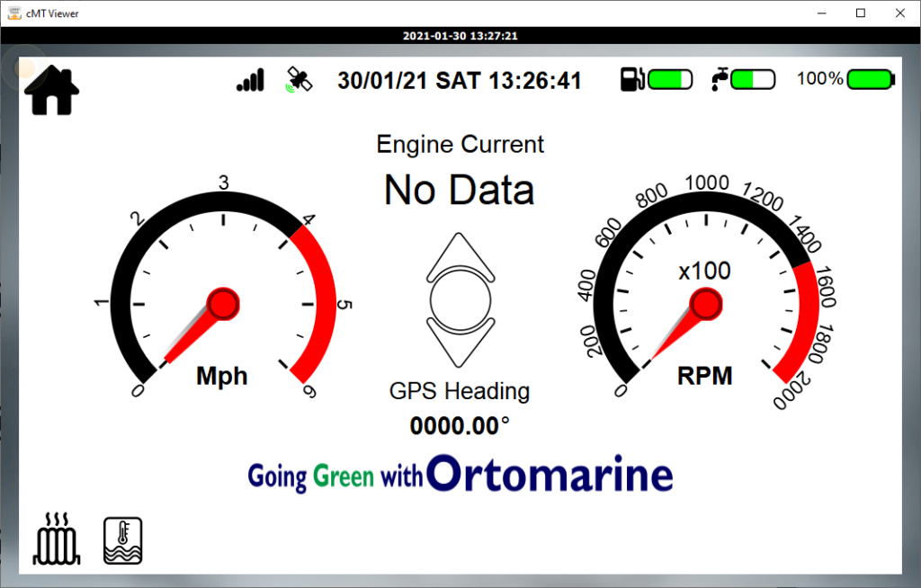921x588 pixels.
Task: Maximize the cMT Viewer window
Action: pyautogui.click(x=861, y=13)
